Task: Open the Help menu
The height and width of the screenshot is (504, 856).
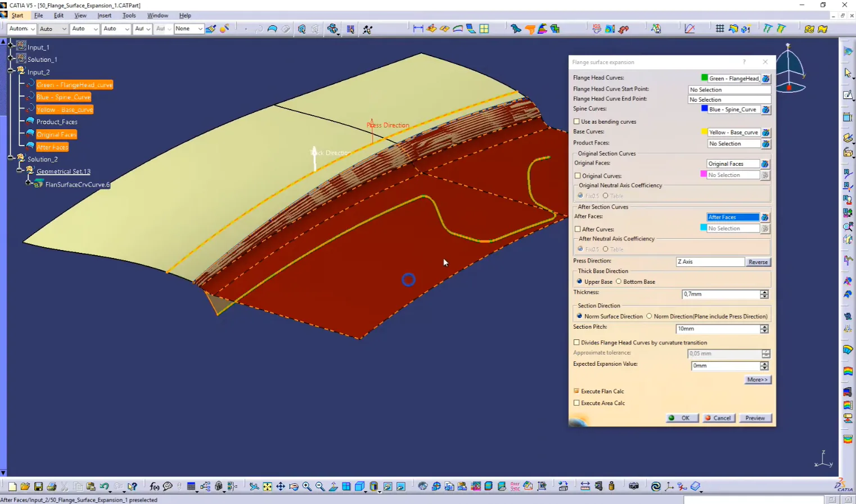Action: 185,16
